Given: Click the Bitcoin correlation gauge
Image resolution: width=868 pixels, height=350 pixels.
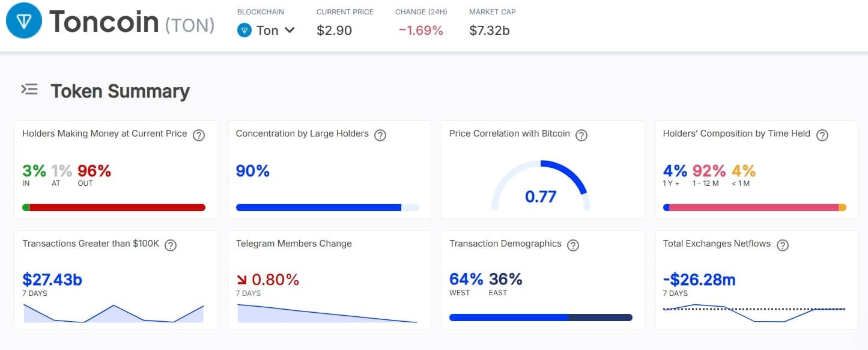Looking at the screenshot, I should click(x=541, y=186).
